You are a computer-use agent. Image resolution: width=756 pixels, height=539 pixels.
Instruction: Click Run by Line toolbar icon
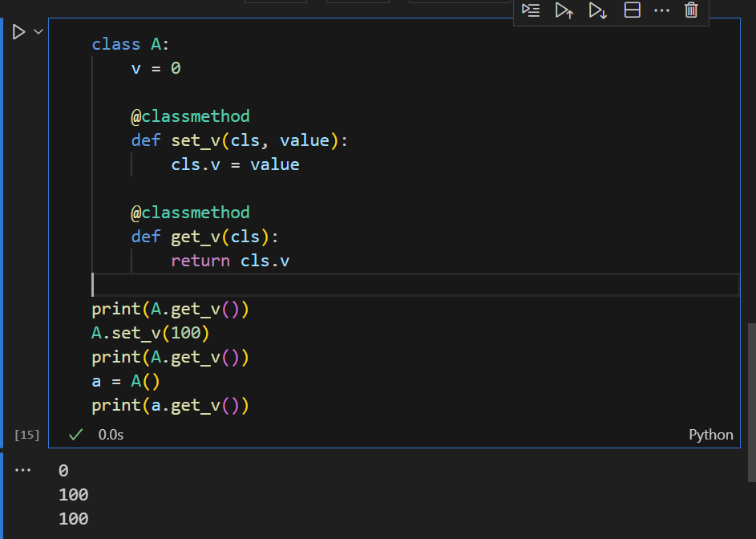[x=531, y=10]
